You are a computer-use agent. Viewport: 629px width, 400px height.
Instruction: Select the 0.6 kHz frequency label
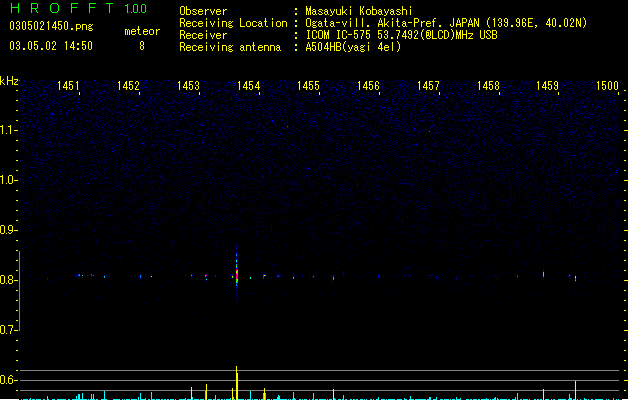point(8,380)
